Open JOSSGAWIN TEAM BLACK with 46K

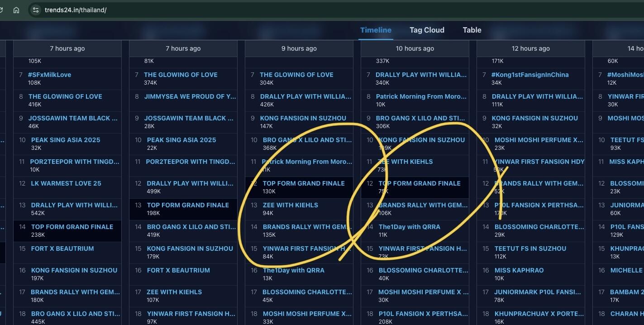[74, 118]
